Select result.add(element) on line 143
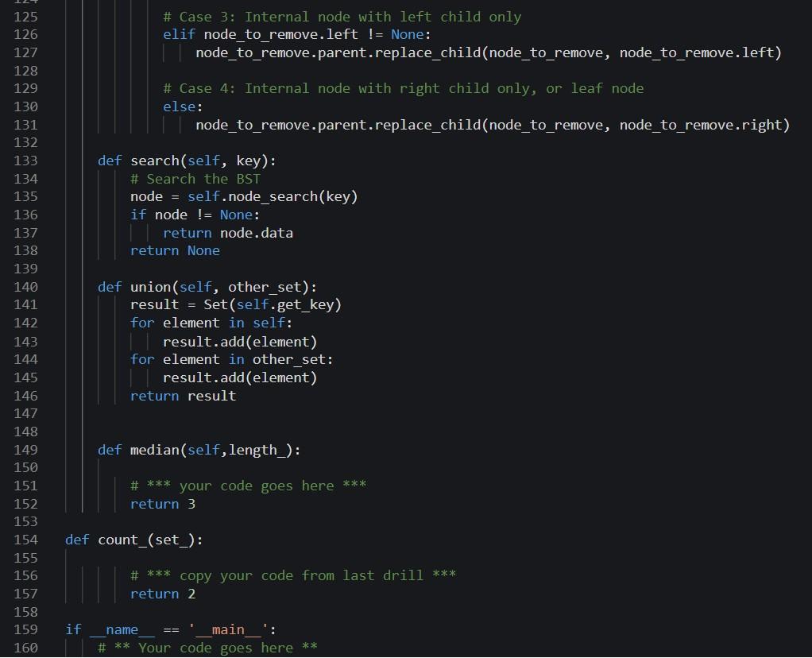812x658 pixels. 238,341
